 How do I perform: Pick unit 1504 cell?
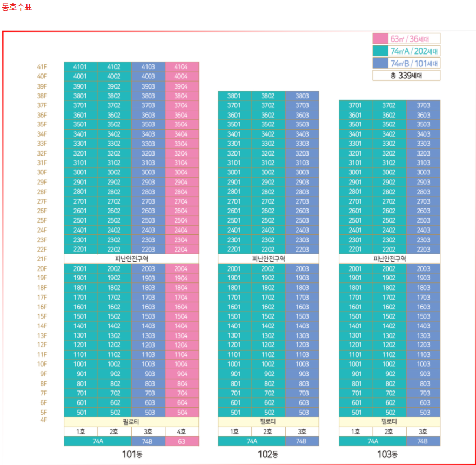(x=182, y=316)
